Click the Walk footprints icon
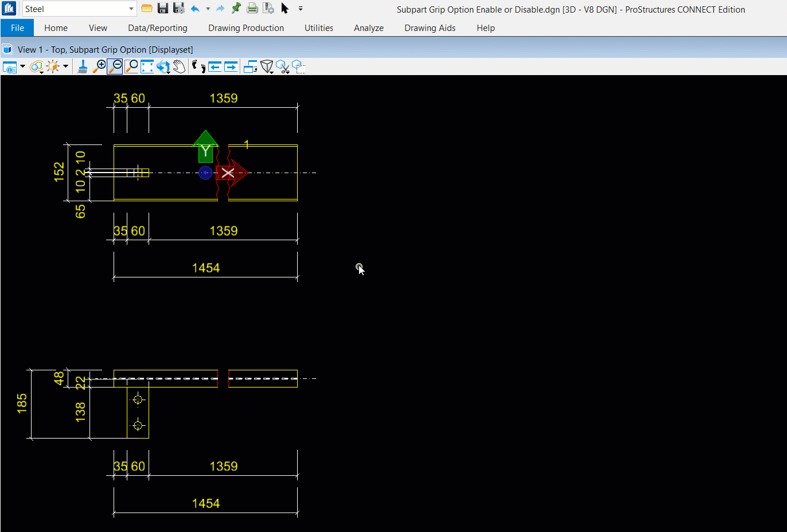The image size is (787, 532). coord(198,66)
